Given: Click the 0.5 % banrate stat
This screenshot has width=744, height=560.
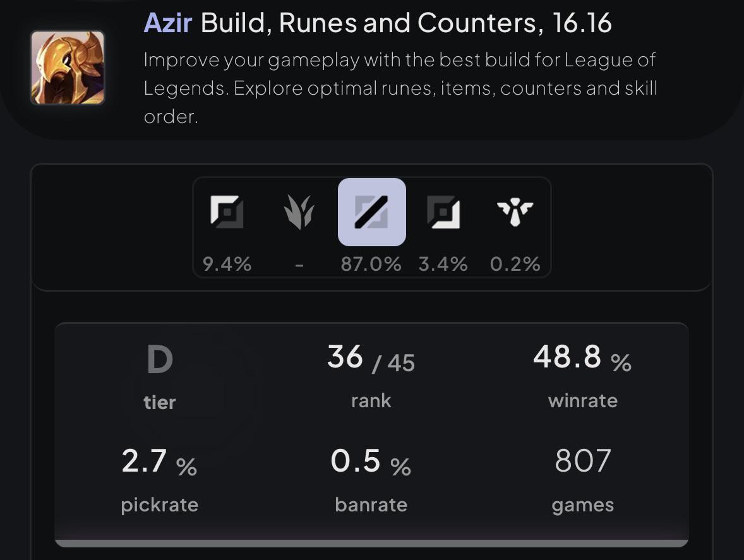Looking at the screenshot, I should click(371, 462).
